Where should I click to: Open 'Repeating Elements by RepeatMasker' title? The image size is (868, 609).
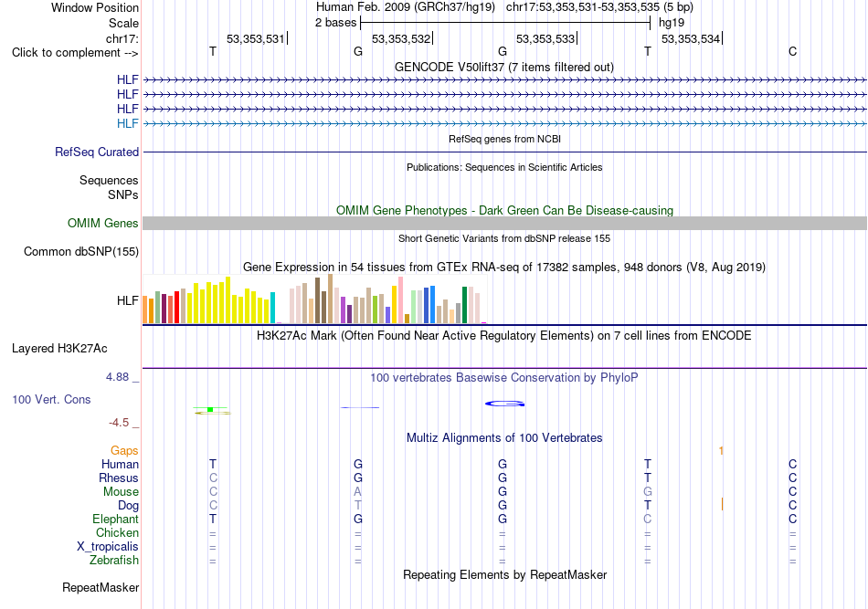coord(505,574)
